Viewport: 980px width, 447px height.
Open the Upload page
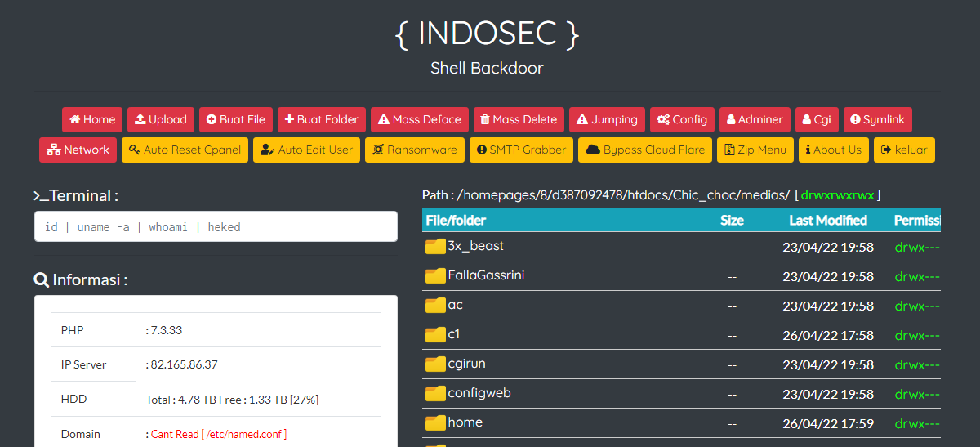161,119
